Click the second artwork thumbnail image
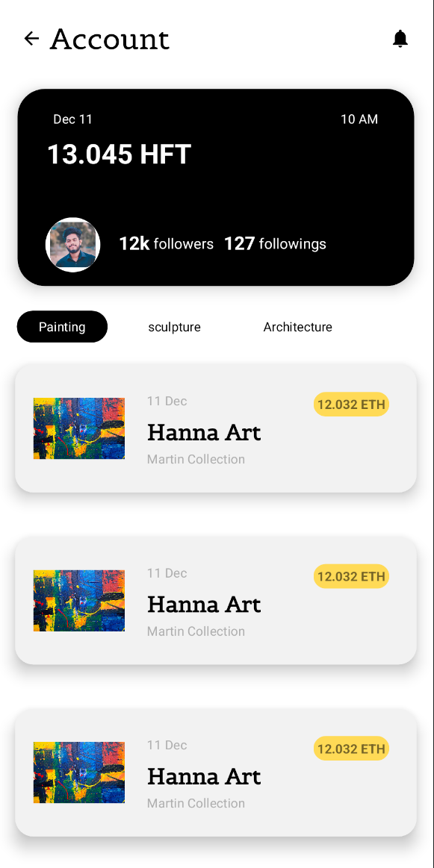 tap(78, 600)
